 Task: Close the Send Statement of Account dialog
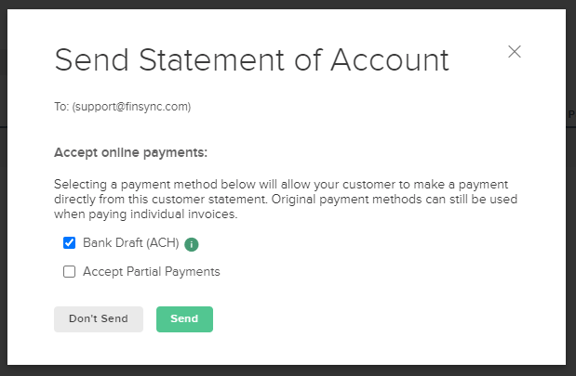pos(514,52)
